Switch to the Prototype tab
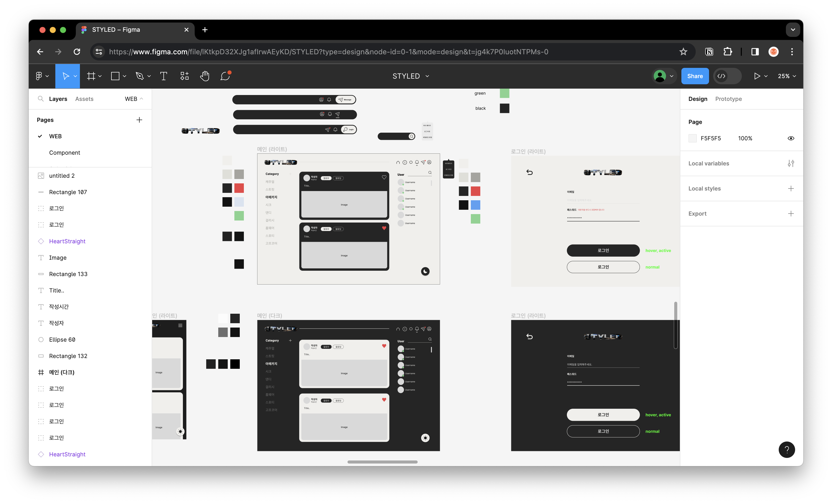Viewport: 832px width, 504px height. click(728, 99)
